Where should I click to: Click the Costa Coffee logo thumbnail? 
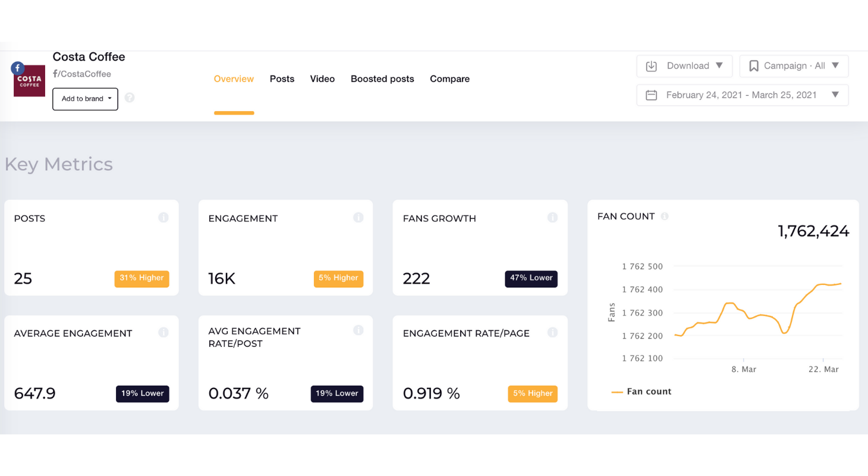[29, 81]
